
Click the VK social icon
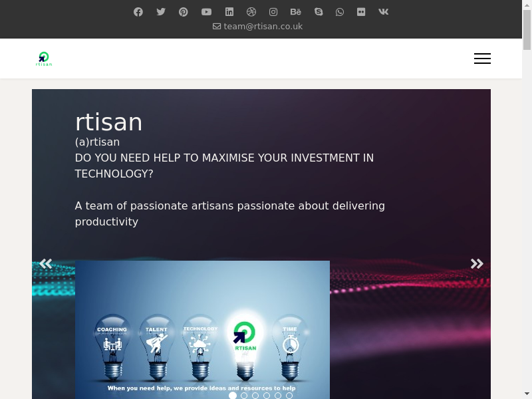tap(384, 12)
